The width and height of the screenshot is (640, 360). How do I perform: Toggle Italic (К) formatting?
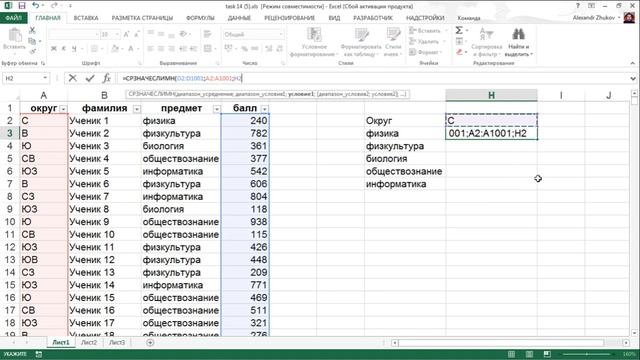pyautogui.click(x=64, y=49)
